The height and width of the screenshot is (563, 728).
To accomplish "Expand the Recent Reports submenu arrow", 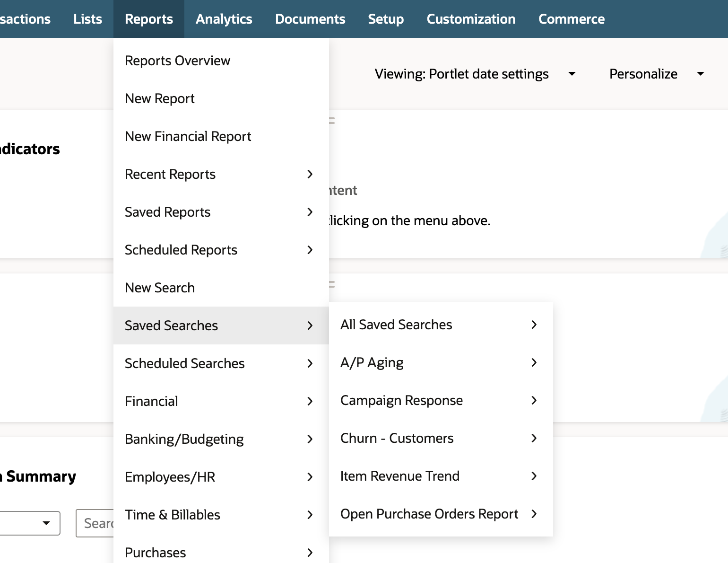I will pos(310,174).
